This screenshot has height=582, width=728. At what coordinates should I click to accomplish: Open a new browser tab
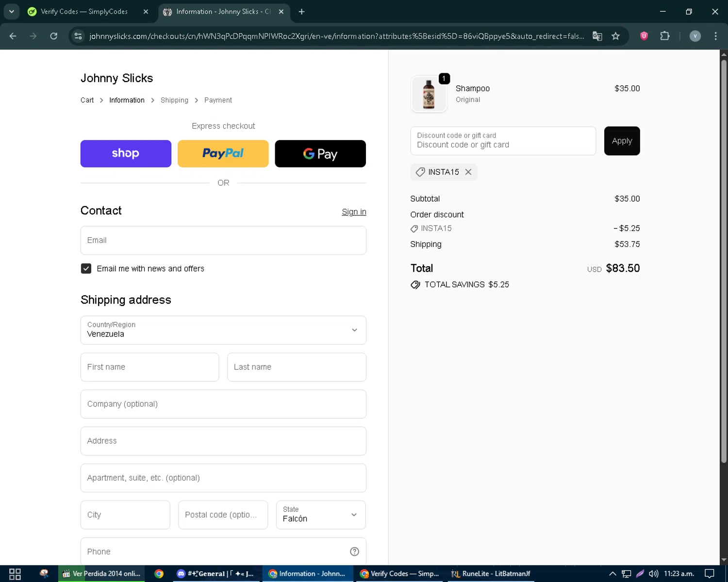coord(301,12)
